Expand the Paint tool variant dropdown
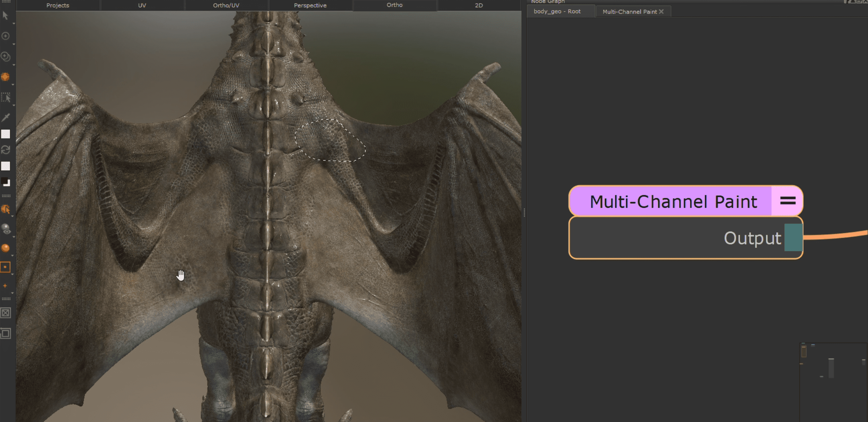 13,84
